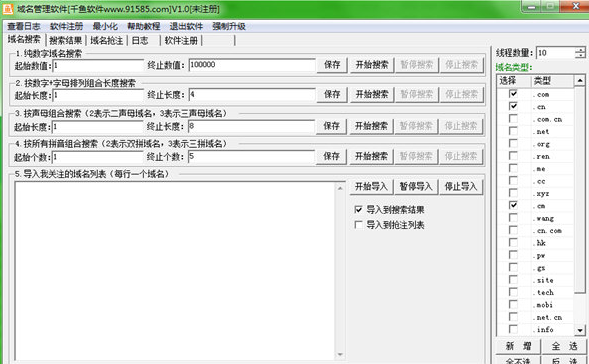Start the pinyin combination search
The image size is (589, 364).
(371, 156)
